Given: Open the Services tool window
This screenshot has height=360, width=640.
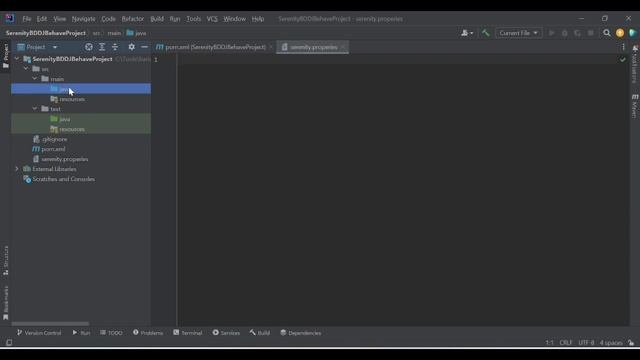Looking at the screenshot, I should [x=226, y=333].
